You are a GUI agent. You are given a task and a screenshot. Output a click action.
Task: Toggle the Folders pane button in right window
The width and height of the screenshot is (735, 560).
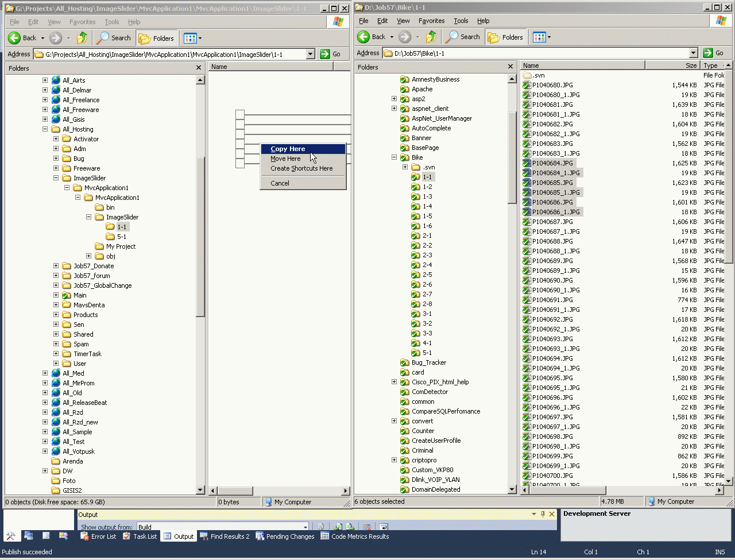506,37
